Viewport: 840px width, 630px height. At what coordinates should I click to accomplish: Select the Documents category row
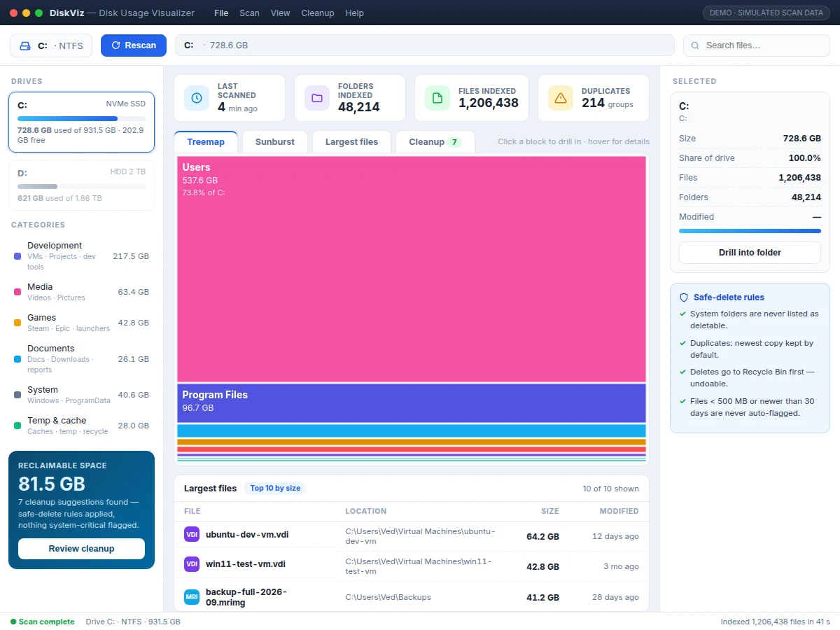point(81,359)
